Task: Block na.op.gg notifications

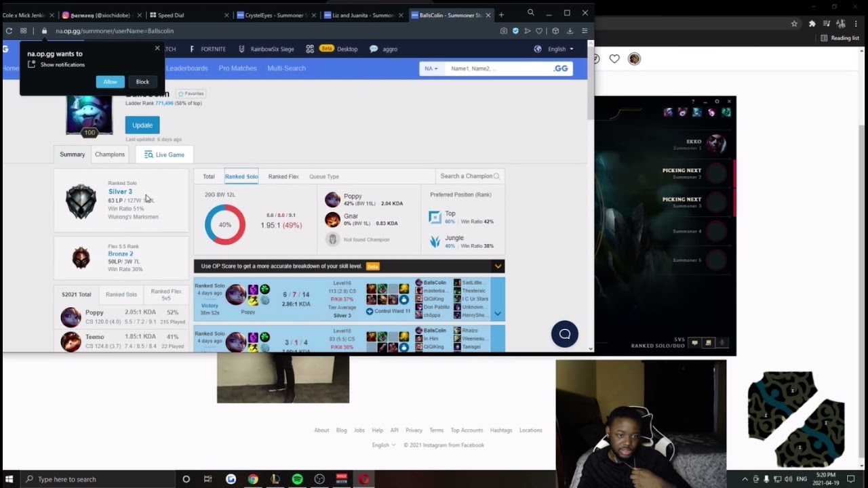Action: pos(142,81)
